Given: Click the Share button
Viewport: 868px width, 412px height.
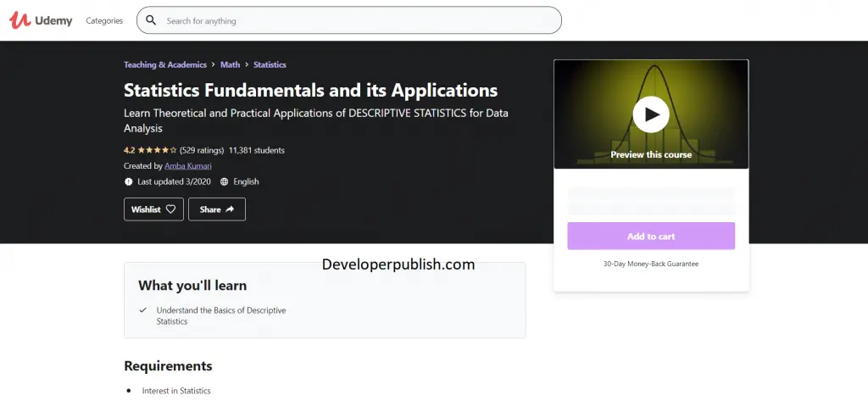Looking at the screenshot, I should (x=217, y=209).
